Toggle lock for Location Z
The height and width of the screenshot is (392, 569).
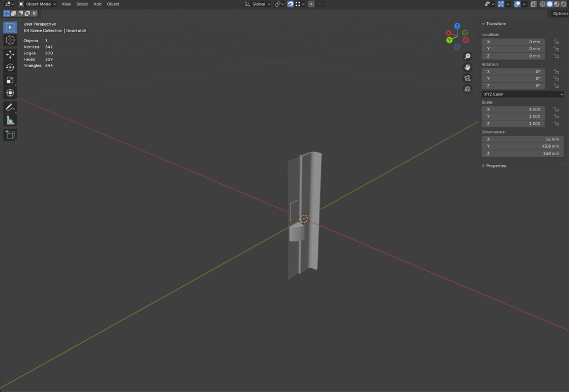click(x=556, y=56)
